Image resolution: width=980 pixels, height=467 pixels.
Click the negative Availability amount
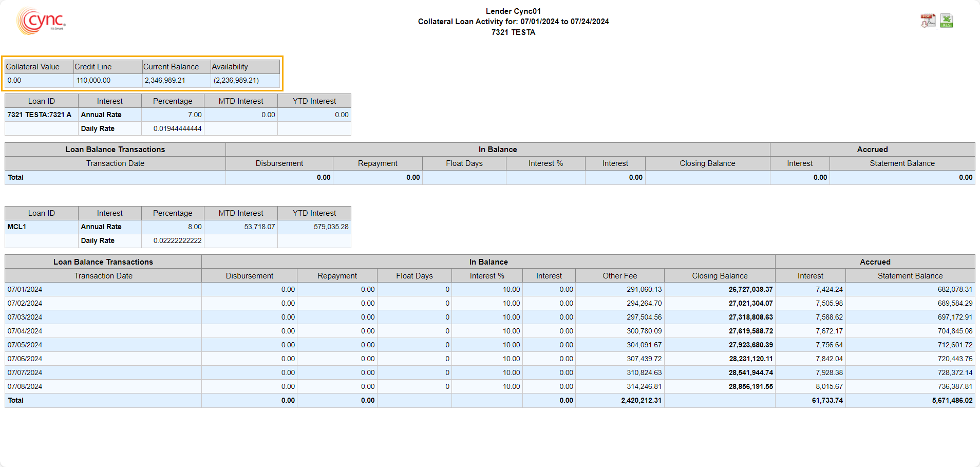[236, 81]
